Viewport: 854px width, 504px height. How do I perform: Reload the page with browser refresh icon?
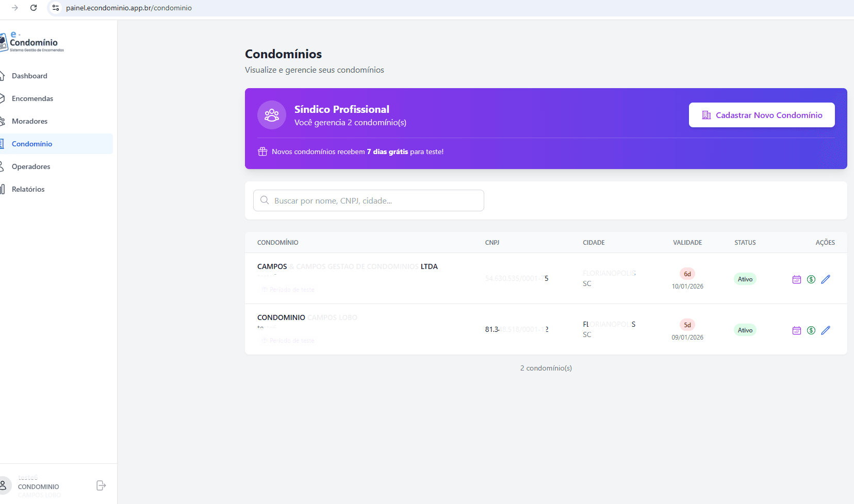34,8
